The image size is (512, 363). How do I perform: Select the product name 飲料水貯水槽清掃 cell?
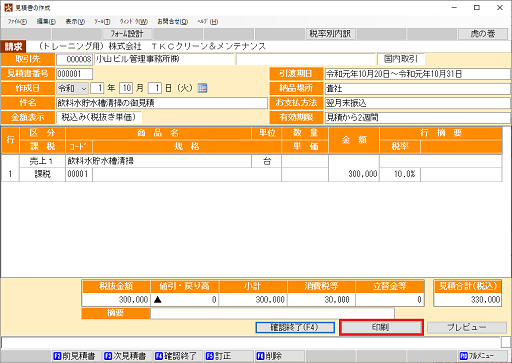pyautogui.click(x=159, y=161)
